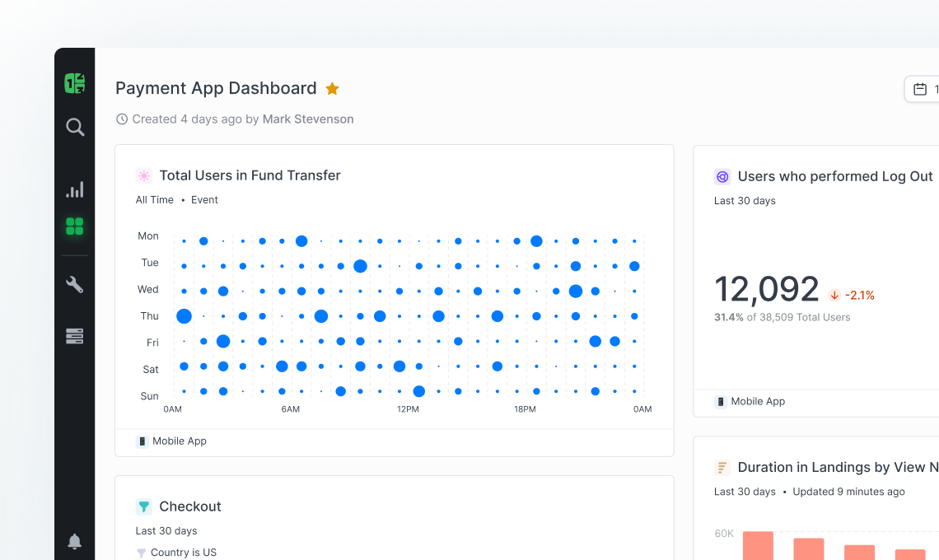The width and height of the screenshot is (939, 560).
Task: Click the Country is US filter text
Action: tap(183, 553)
